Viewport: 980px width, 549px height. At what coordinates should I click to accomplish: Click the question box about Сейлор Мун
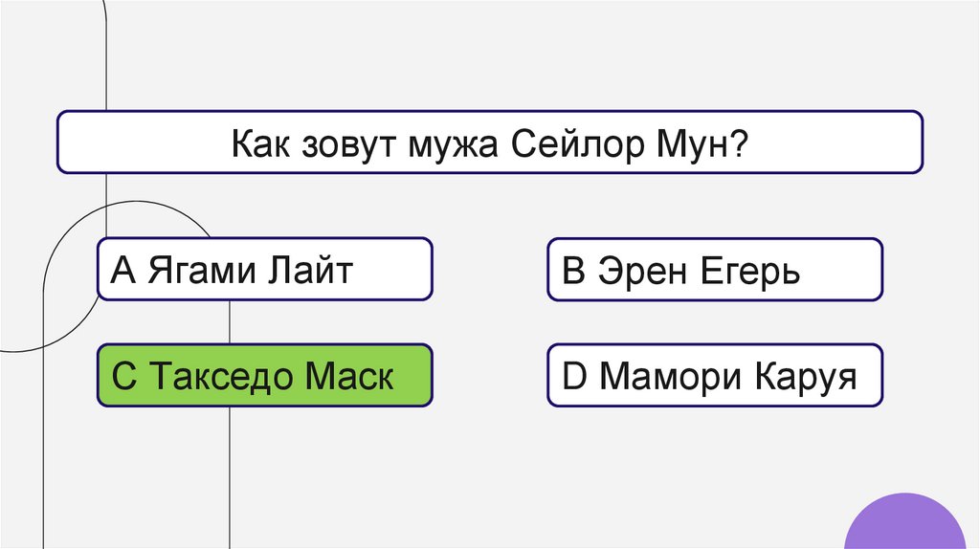(489, 143)
